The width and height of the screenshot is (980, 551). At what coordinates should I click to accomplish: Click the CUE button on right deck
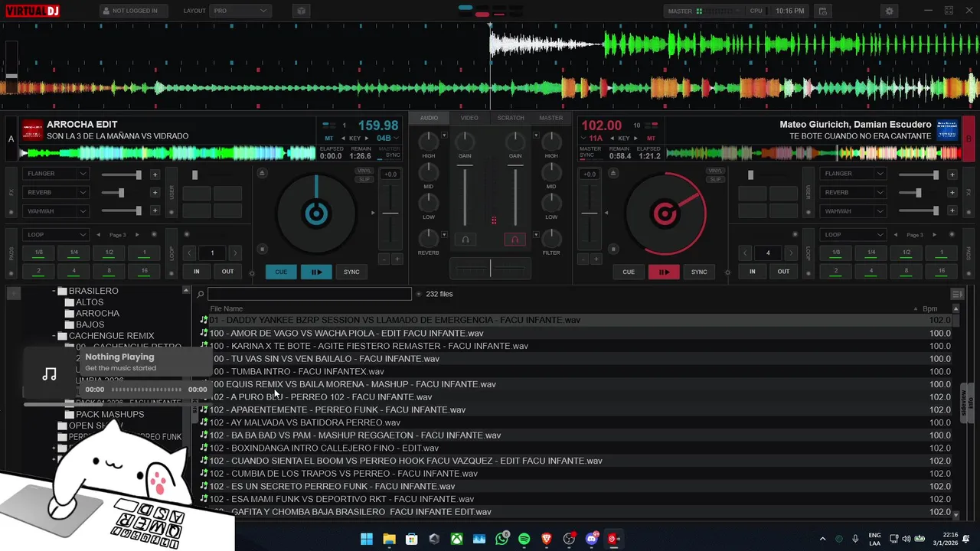[x=629, y=272]
